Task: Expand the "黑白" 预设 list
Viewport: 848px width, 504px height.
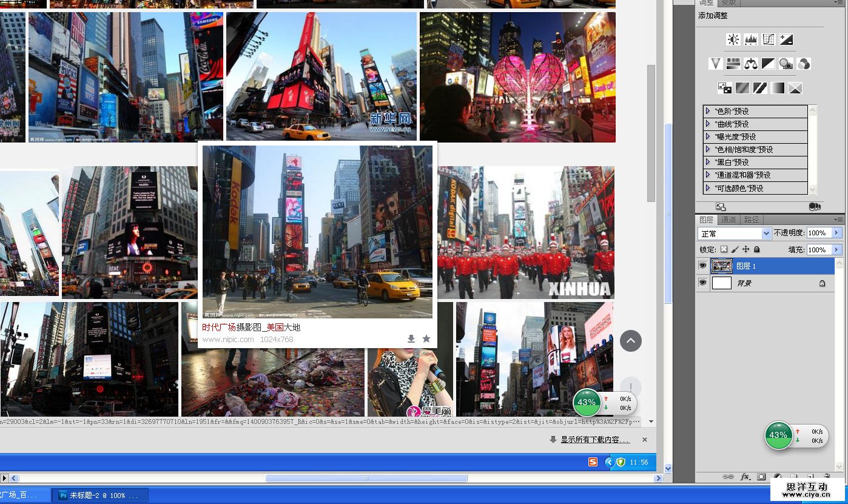Action: tap(707, 162)
